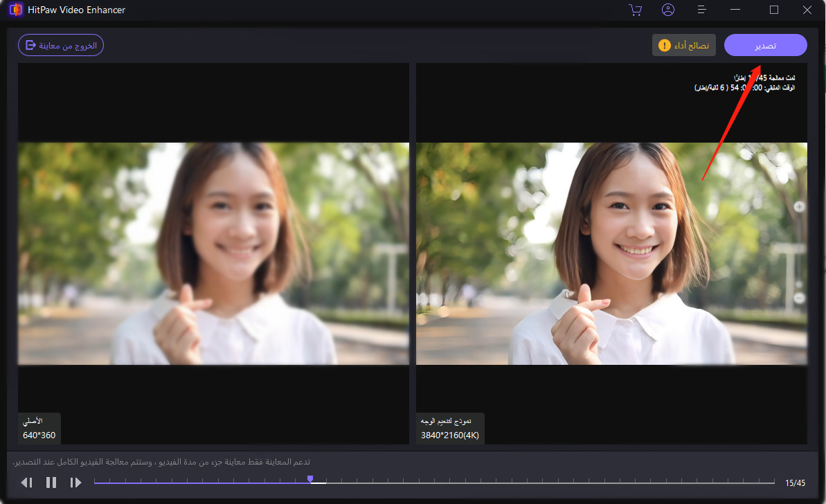The width and height of the screenshot is (826, 504).
Task: Step forward to next frame
Action: click(x=75, y=483)
